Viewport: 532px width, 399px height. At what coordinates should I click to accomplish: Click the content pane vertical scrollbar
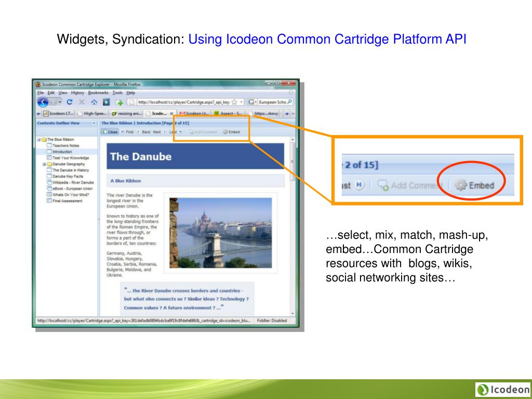tap(293, 227)
